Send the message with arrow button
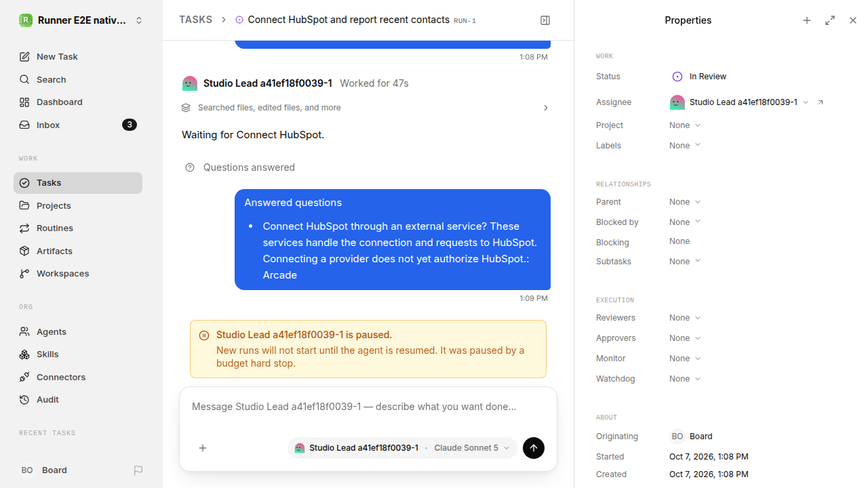 (x=534, y=448)
